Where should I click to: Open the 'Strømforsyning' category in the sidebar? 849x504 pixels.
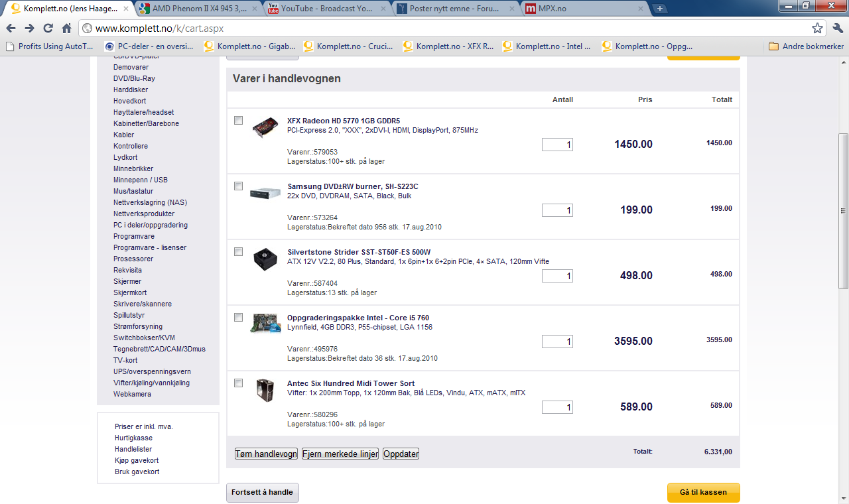click(138, 326)
